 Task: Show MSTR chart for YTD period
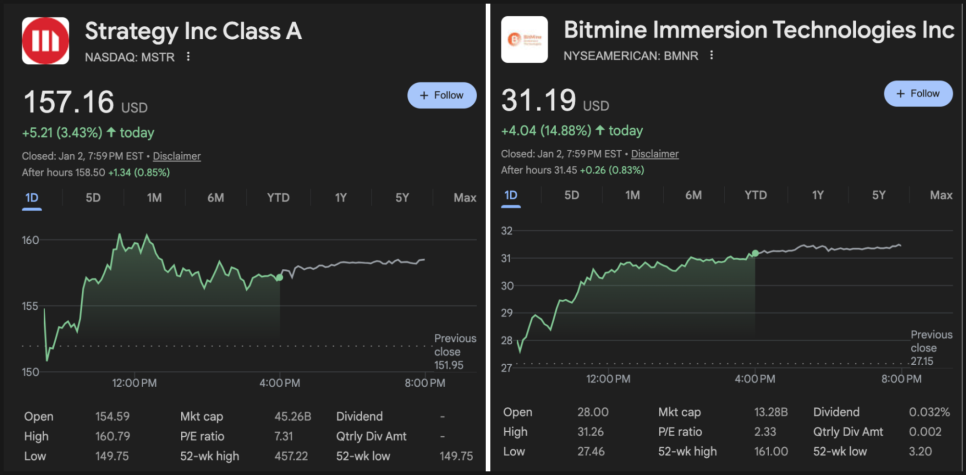(278, 198)
